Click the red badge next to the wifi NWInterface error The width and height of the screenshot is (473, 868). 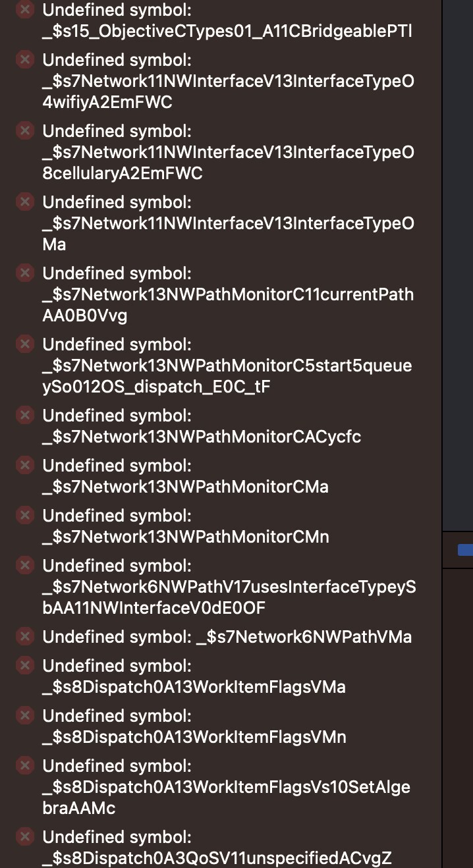pyautogui.click(x=24, y=59)
